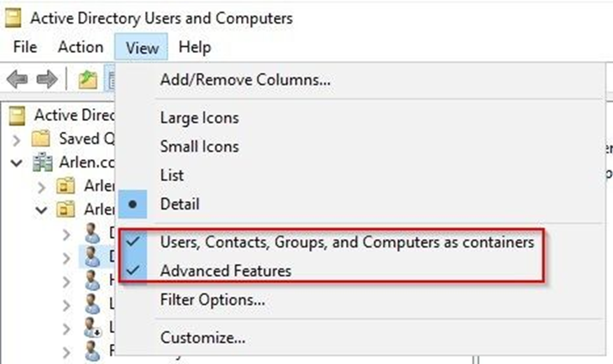Expand the first Arlen organizational unit
This screenshot has width=613, height=364.
41,187
